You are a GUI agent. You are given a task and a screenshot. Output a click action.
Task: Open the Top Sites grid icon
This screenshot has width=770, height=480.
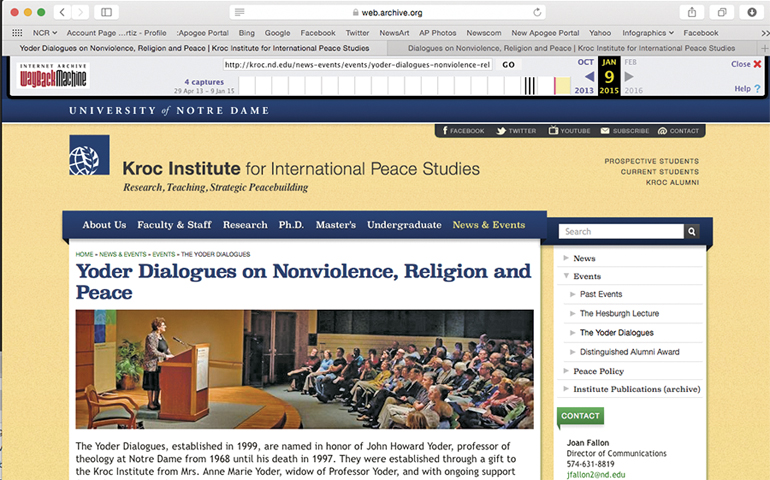pyautogui.click(x=17, y=33)
